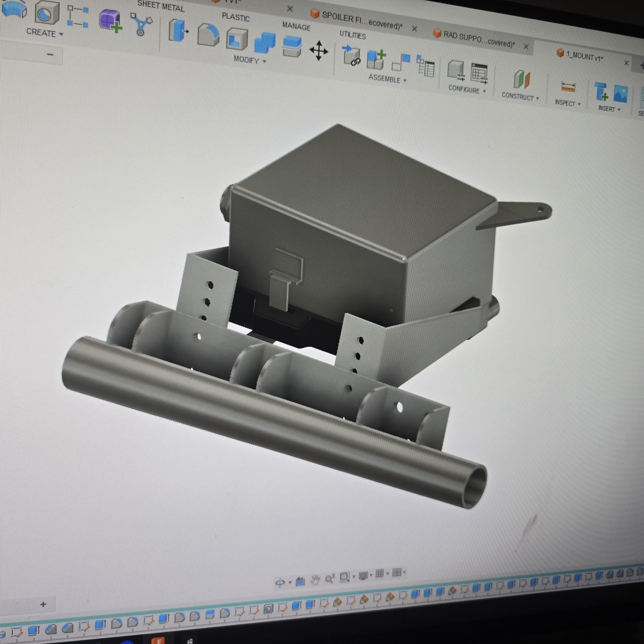
Task: Close the SPOILER FI document tab
Action: (x=414, y=29)
